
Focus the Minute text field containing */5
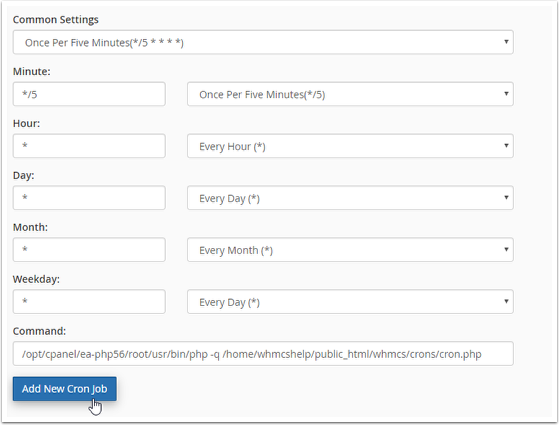tap(89, 94)
